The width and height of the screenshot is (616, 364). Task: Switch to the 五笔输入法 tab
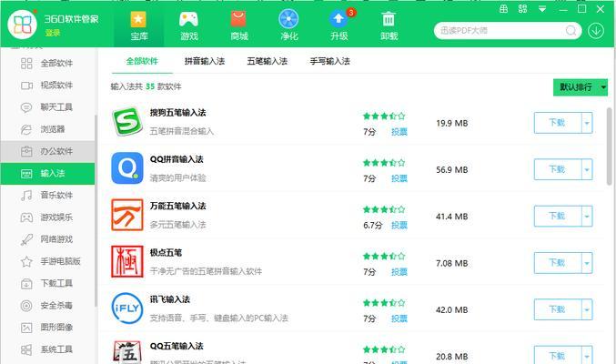(268, 61)
